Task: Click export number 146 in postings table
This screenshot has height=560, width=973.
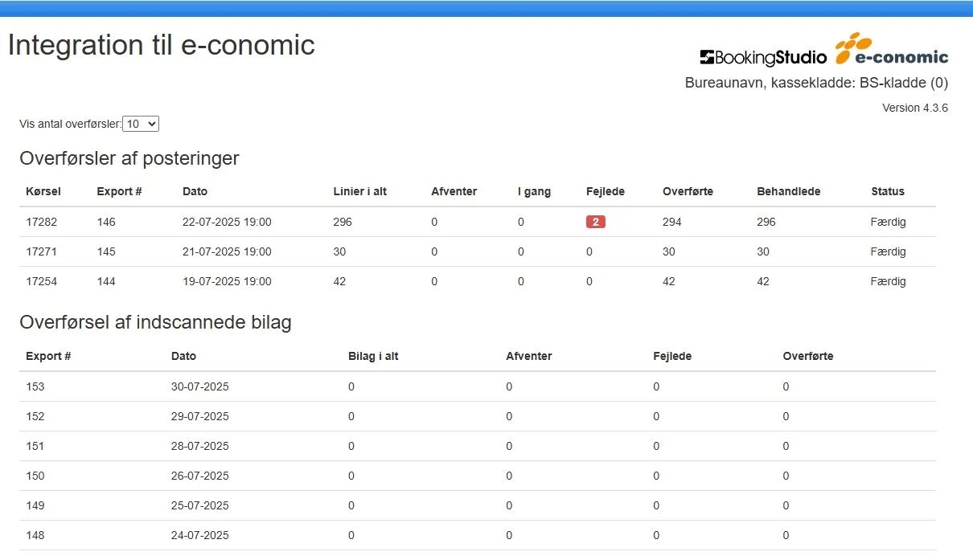Action: click(x=106, y=222)
